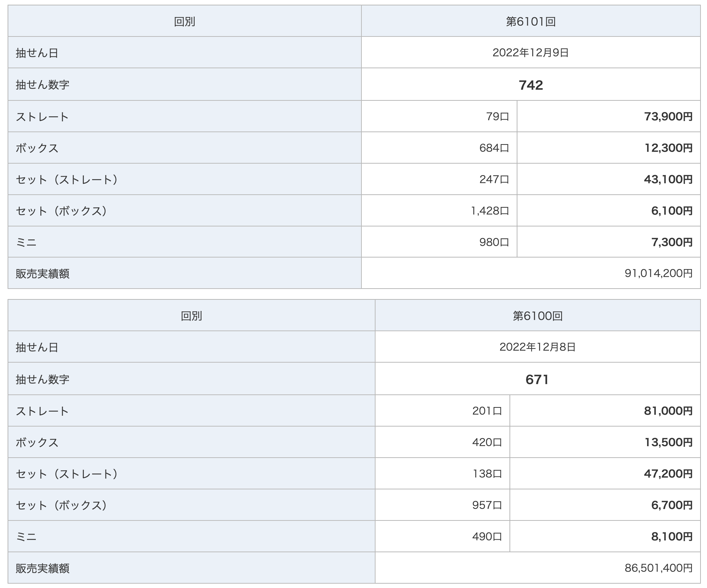
Task: Select the ストレート prize 73,900円 cell
Action: [609, 116]
